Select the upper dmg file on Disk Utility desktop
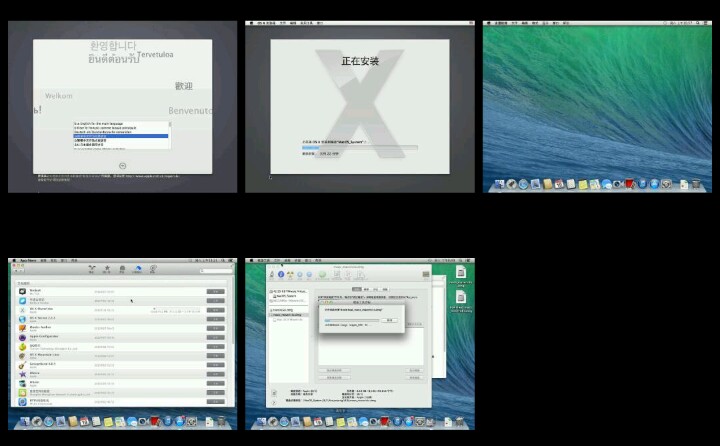 click(461, 273)
